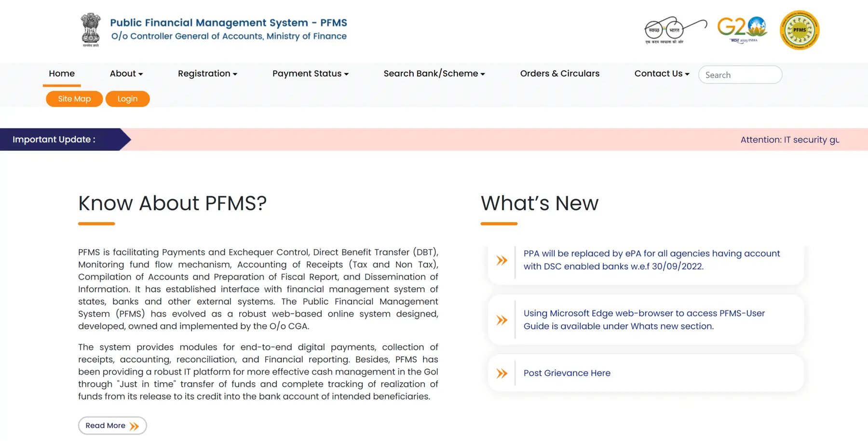
Task: Open the Site Map page
Action: pos(74,99)
